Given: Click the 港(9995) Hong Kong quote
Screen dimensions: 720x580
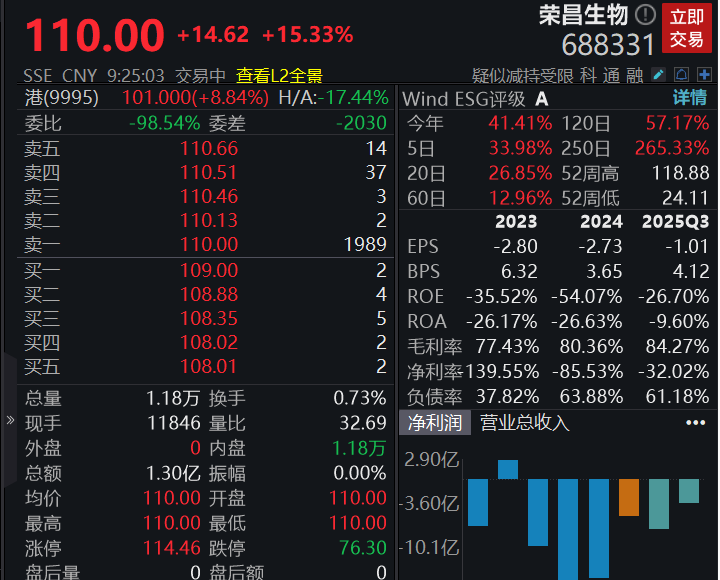Looking at the screenshot, I should pyautogui.click(x=62, y=98).
